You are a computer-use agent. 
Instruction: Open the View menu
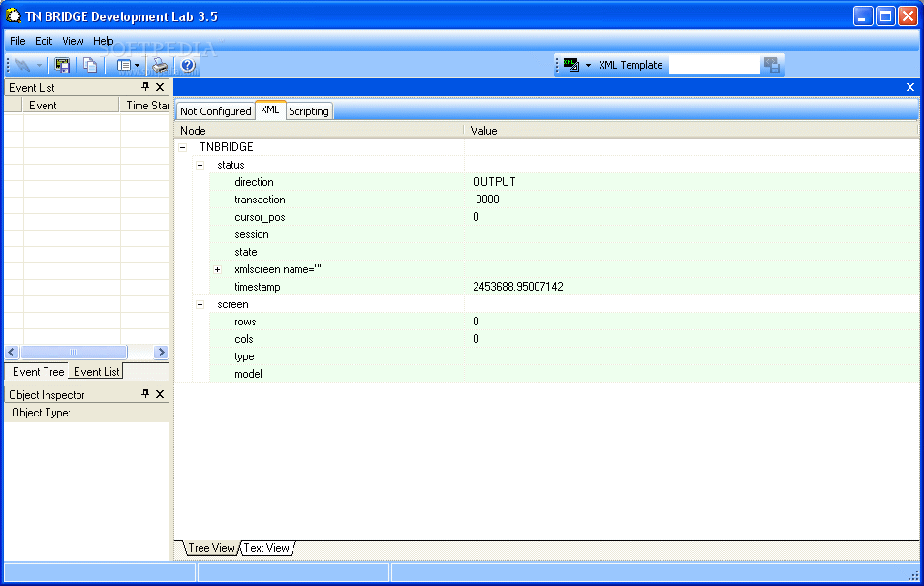click(73, 41)
